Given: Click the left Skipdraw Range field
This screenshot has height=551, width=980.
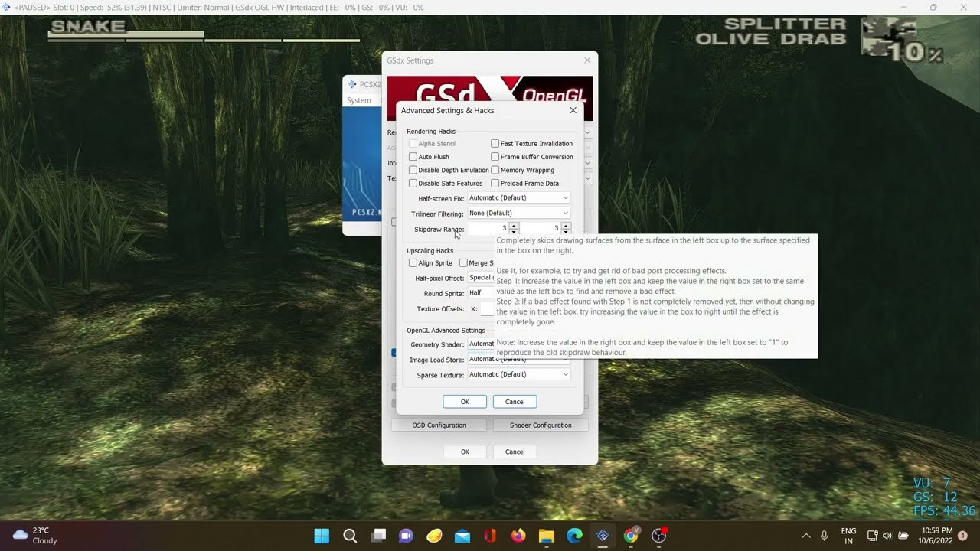Looking at the screenshot, I should point(488,228).
